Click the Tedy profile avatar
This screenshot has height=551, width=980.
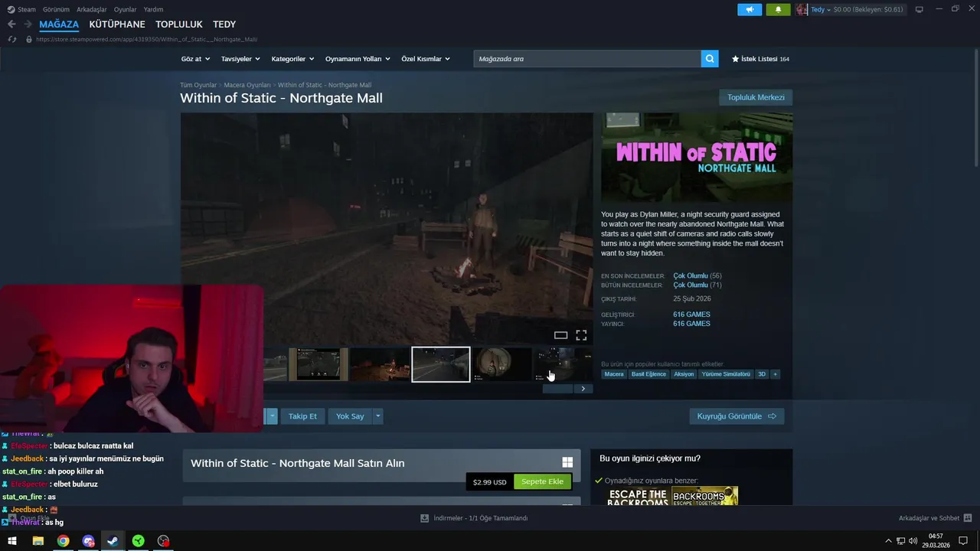802,9
